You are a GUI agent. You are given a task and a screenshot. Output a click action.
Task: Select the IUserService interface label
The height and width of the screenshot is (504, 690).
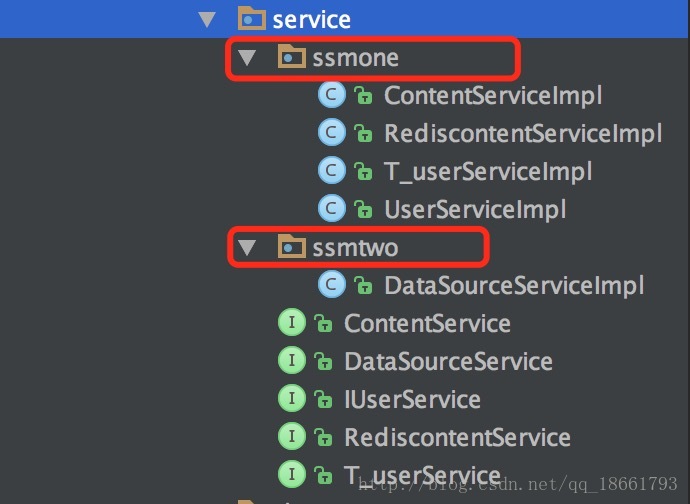pos(412,399)
